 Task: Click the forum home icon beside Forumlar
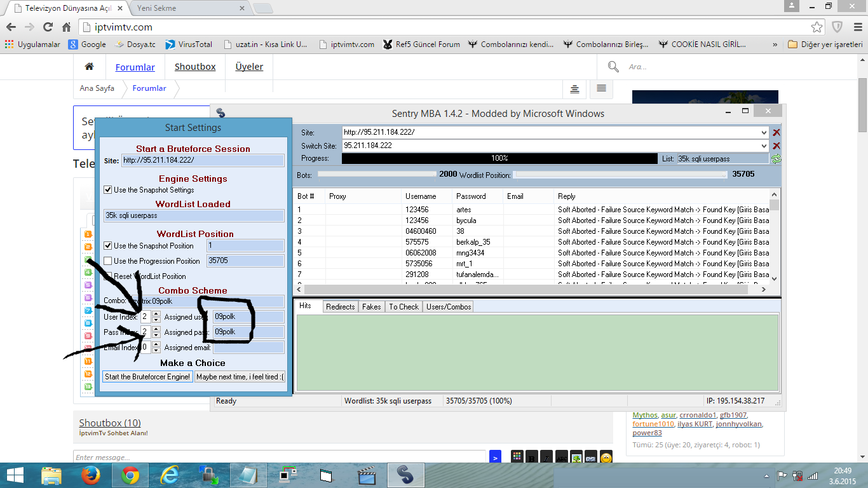pos(90,67)
